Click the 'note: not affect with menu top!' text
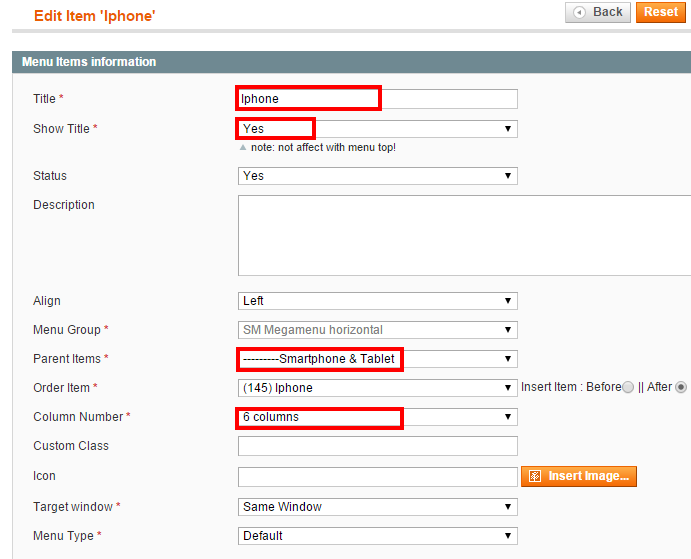This screenshot has width=691, height=559. click(323, 147)
